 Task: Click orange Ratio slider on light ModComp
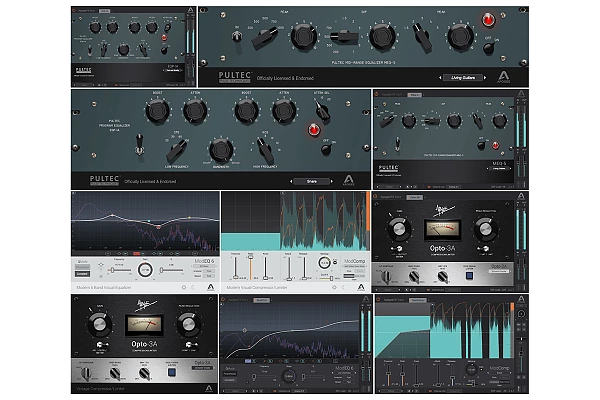[251, 268]
